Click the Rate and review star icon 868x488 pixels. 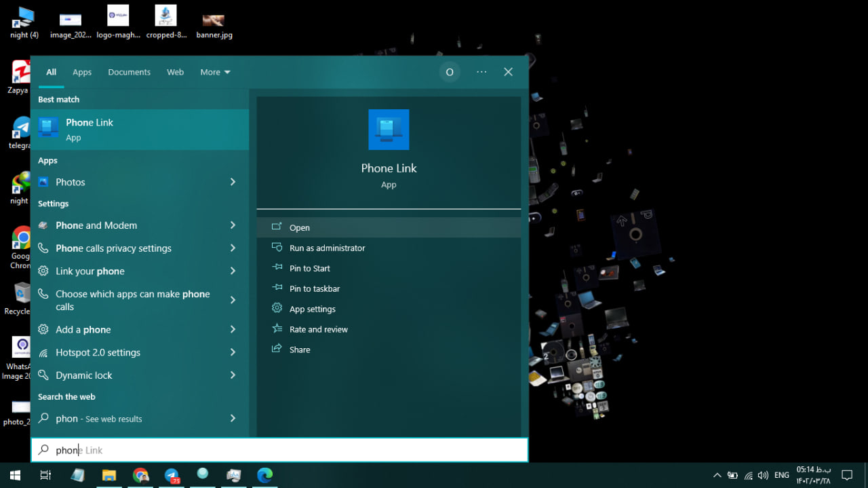coord(277,329)
